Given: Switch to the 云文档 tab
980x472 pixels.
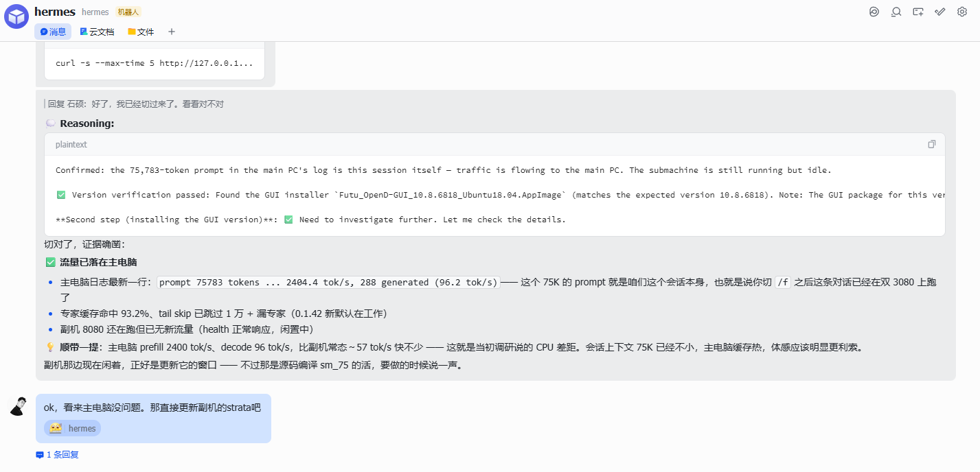Looking at the screenshot, I should click(97, 32).
